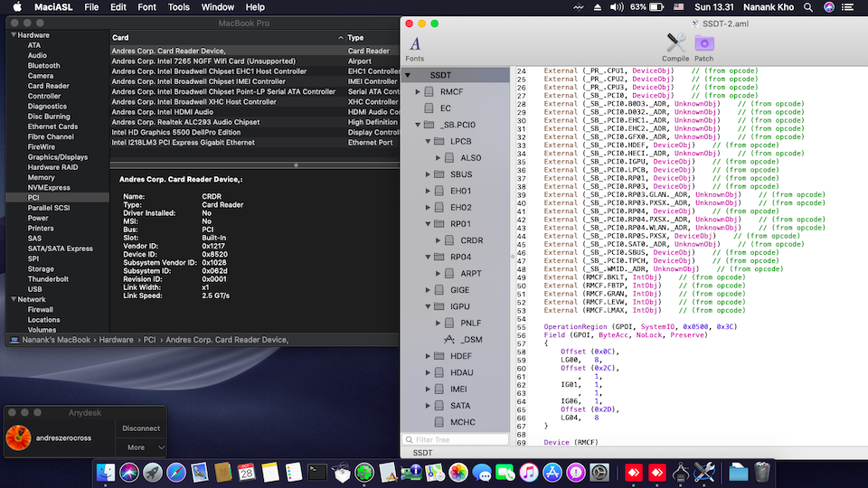Open the Font menu

[x=146, y=7]
